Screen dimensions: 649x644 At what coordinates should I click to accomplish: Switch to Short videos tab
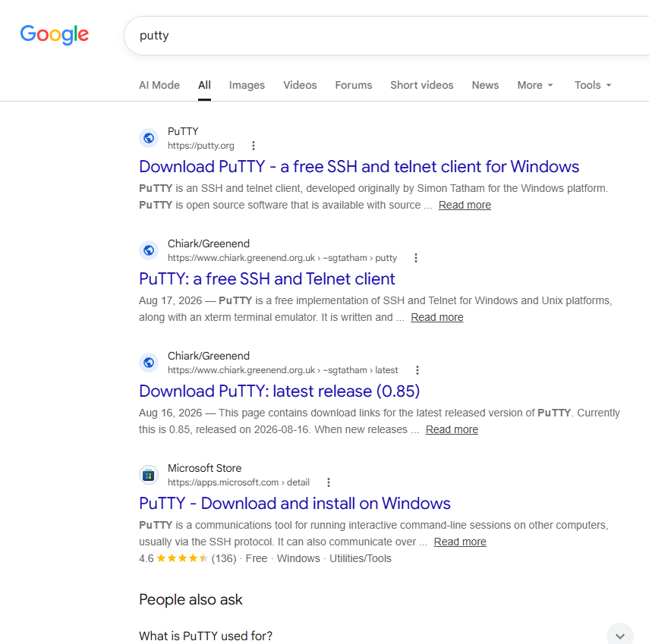[x=422, y=85]
